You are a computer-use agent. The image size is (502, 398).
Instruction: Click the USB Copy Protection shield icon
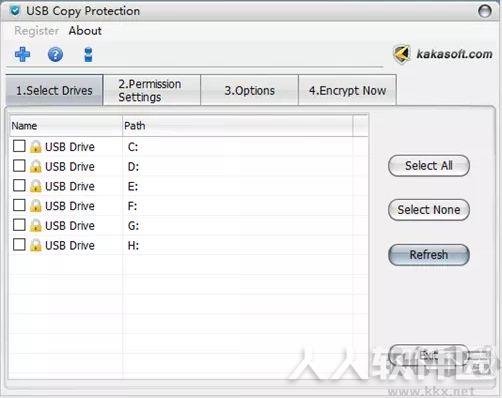point(15,11)
